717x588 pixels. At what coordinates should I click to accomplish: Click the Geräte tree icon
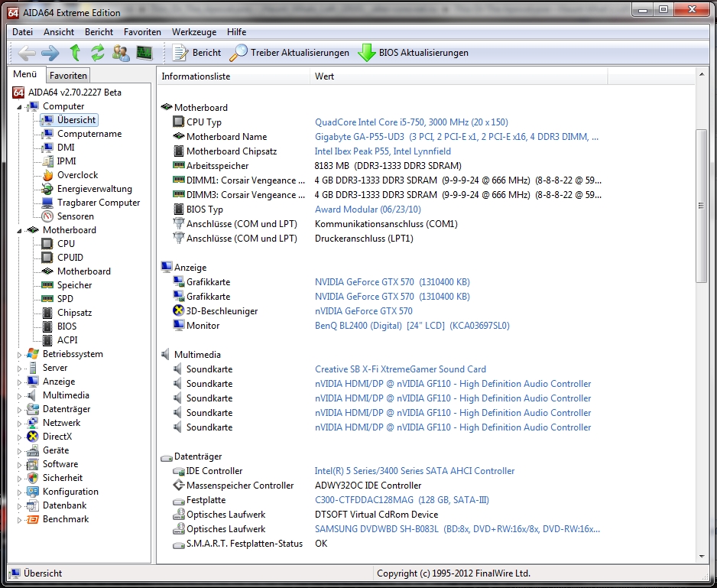[32, 450]
